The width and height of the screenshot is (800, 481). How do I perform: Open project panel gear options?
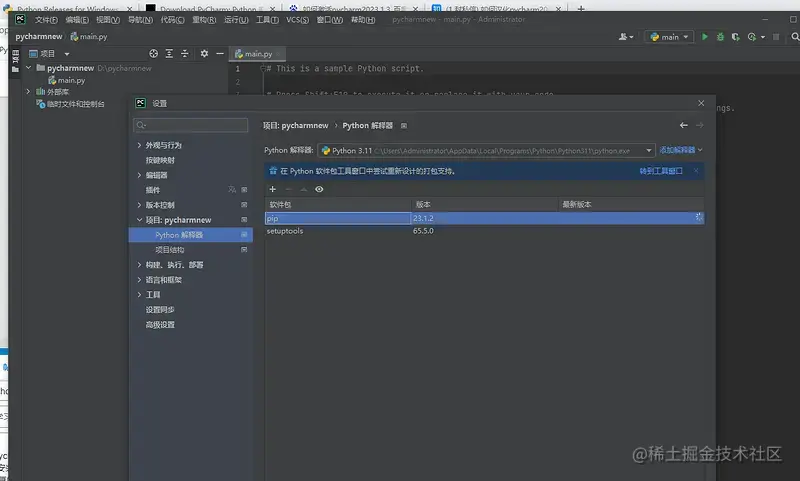(204, 54)
